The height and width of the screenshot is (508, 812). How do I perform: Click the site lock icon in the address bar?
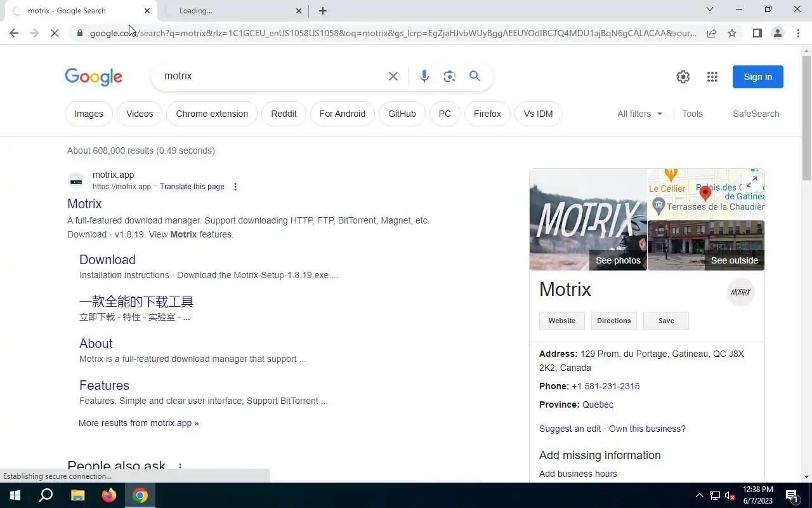click(x=80, y=33)
